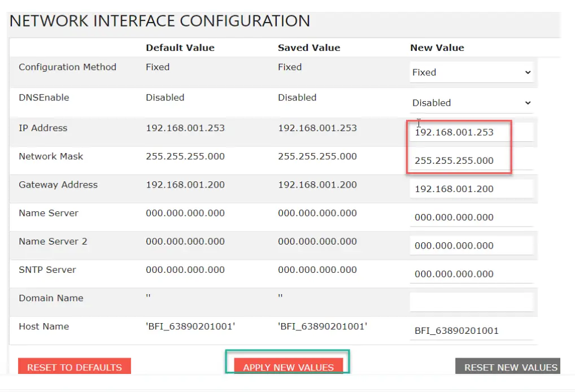Screen dimensions: 575x392
Task: Select the Name Server 2 input box
Action: coord(471,245)
